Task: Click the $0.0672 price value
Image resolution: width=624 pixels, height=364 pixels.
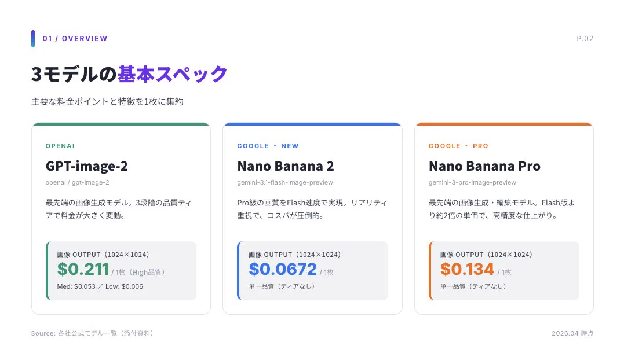Action: coord(283,270)
